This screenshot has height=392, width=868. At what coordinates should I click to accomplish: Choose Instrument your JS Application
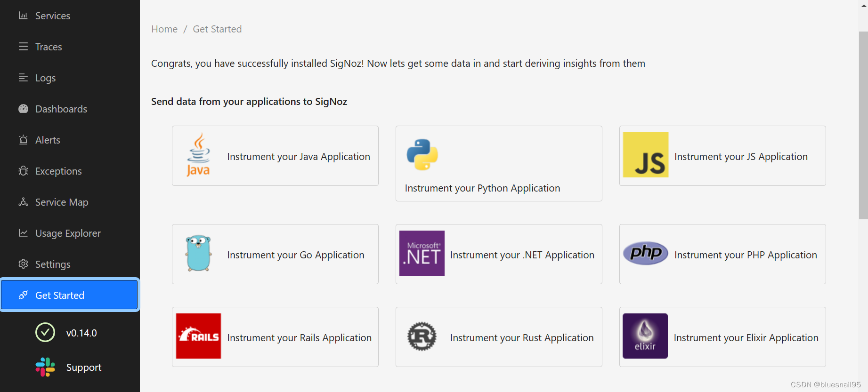[722, 156]
